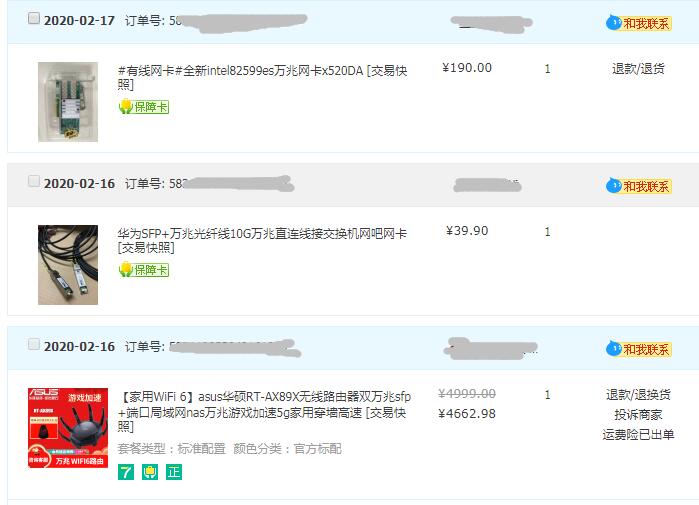The height and width of the screenshot is (505, 699).
Task: Select the checkbox for the SFP+ cable order
Action: [x=33, y=181]
